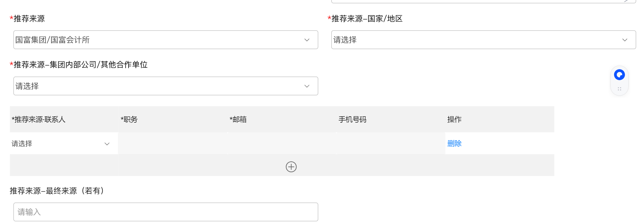644x224 pixels.
Task: Click the 操作 column header
Action: [x=454, y=119]
